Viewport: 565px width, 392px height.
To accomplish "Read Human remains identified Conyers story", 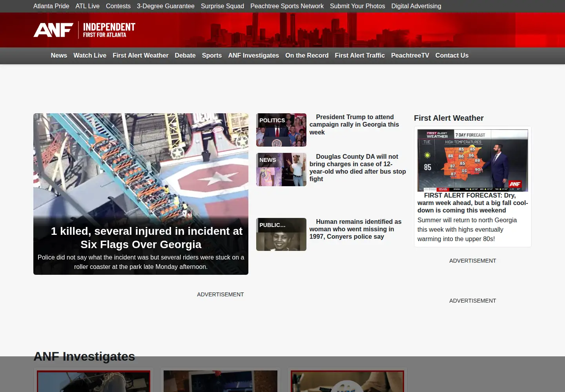I will tap(355, 229).
